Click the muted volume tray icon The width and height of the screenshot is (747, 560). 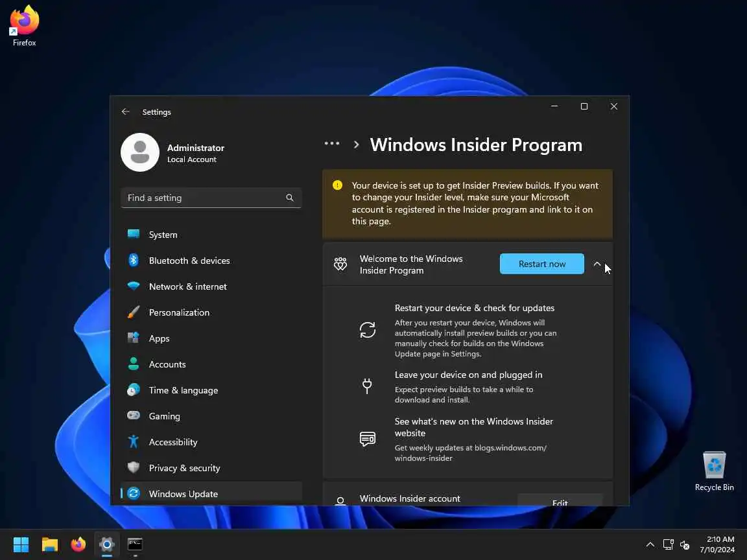(x=685, y=544)
